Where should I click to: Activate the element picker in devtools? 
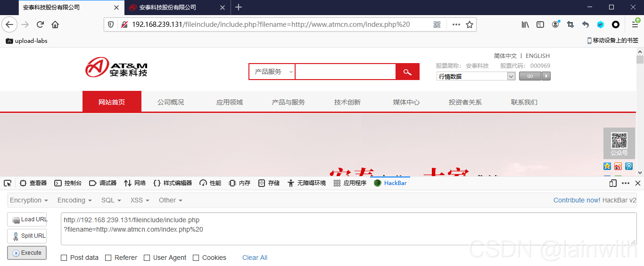[x=8, y=183]
